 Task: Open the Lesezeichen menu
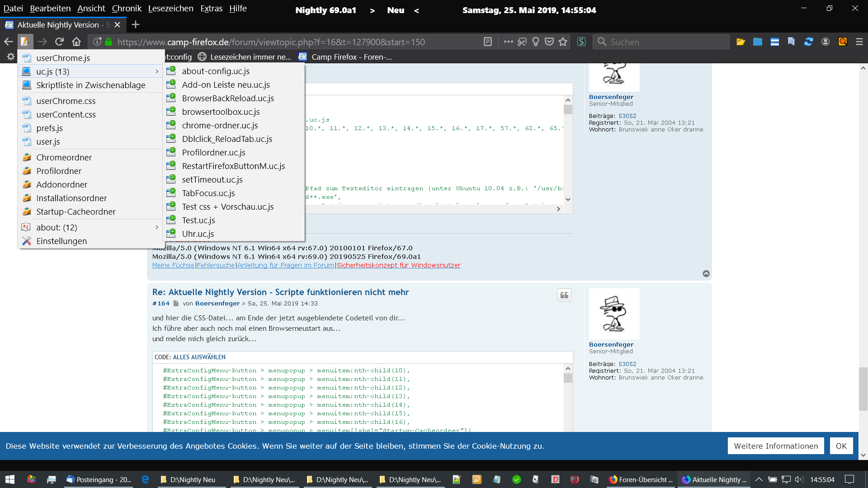pos(170,8)
